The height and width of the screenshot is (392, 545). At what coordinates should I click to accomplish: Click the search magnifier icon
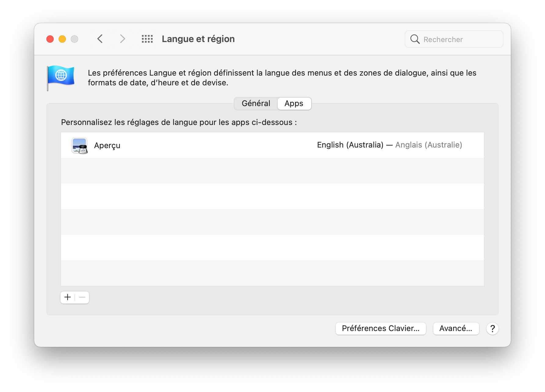415,39
